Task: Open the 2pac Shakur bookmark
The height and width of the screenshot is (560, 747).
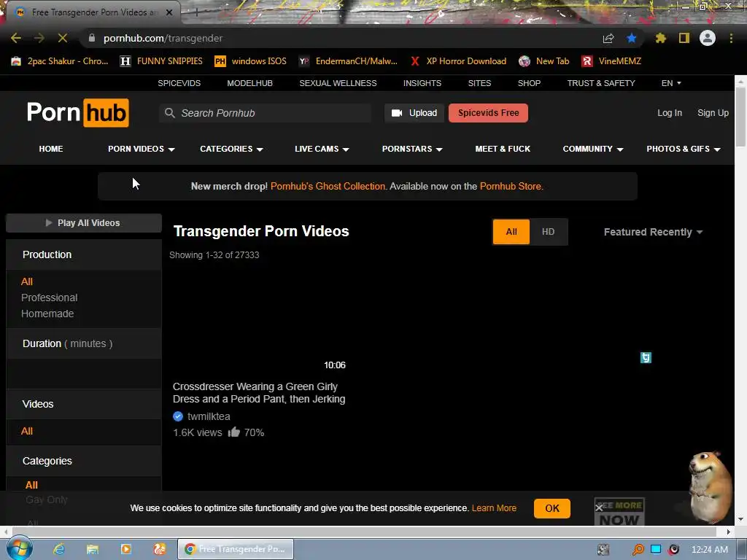Action: coord(60,61)
